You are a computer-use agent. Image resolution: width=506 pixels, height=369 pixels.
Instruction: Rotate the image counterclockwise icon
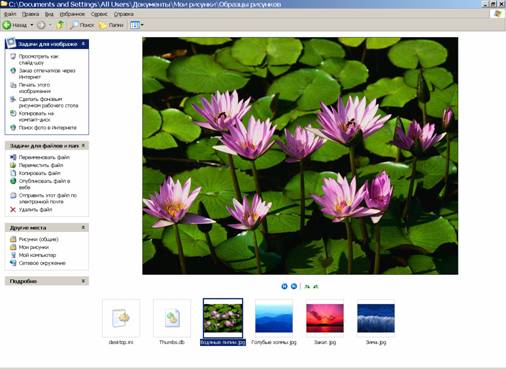click(316, 286)
